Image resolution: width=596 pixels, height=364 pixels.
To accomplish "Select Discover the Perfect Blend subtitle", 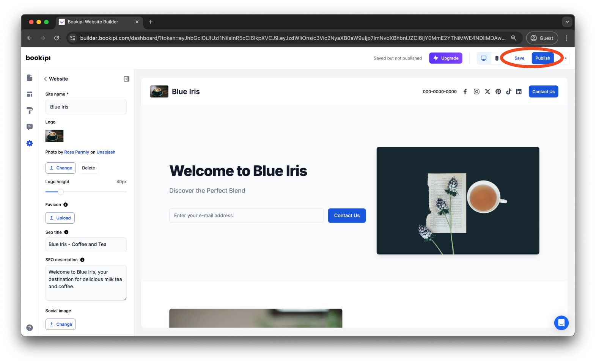I will (x=207, y=191).
